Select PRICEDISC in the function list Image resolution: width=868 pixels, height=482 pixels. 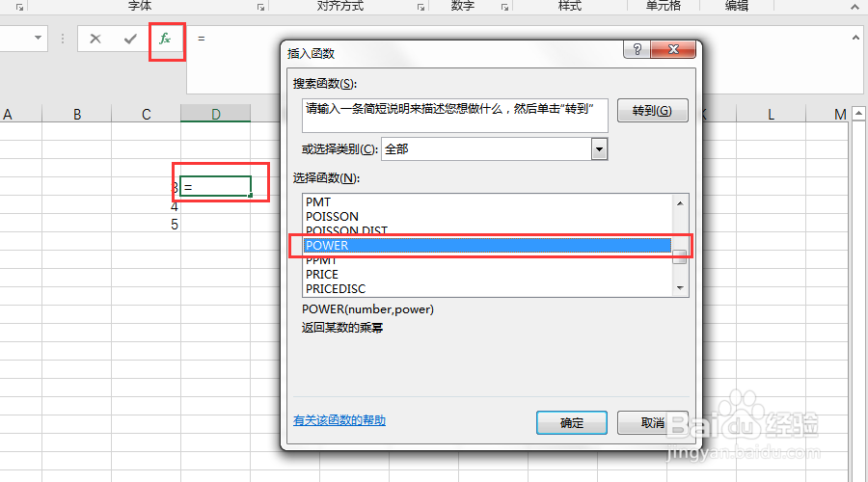click(488, 289)
